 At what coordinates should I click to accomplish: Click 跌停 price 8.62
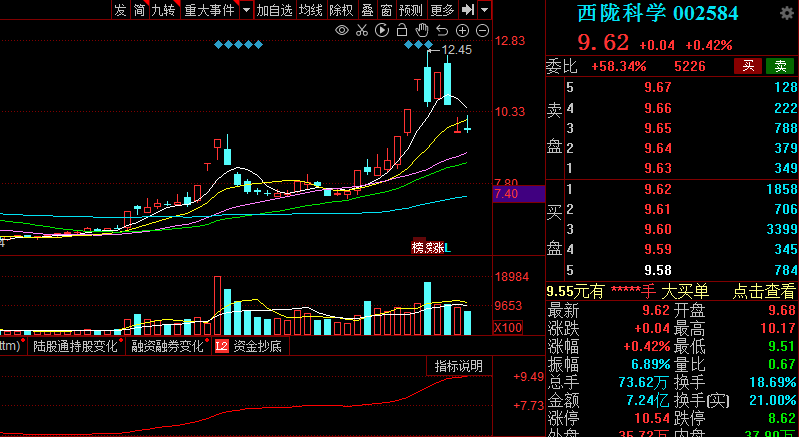pyautogui.click(x=780, y=419)
